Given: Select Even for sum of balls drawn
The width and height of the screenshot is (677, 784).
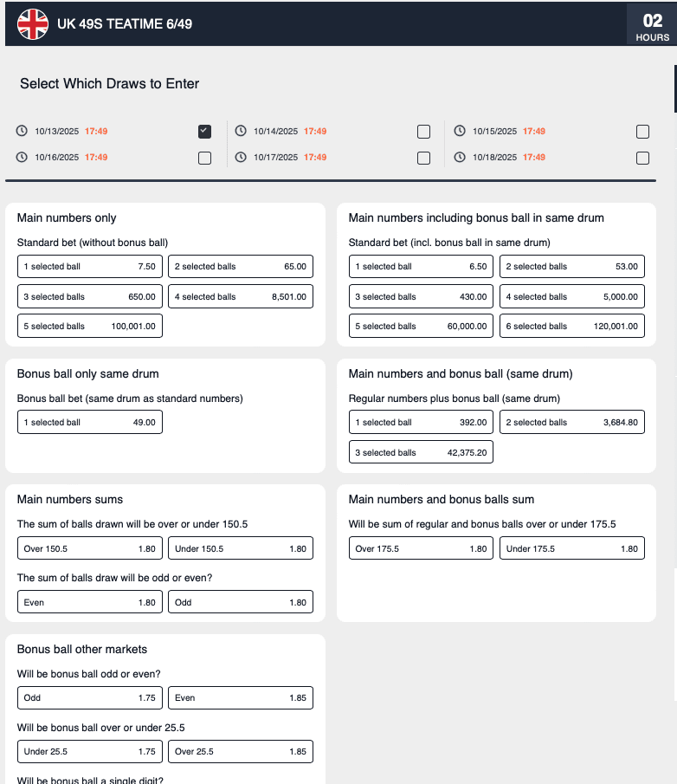Looking at the screenshot, I should pyautogui.click(x=90, y=602).
